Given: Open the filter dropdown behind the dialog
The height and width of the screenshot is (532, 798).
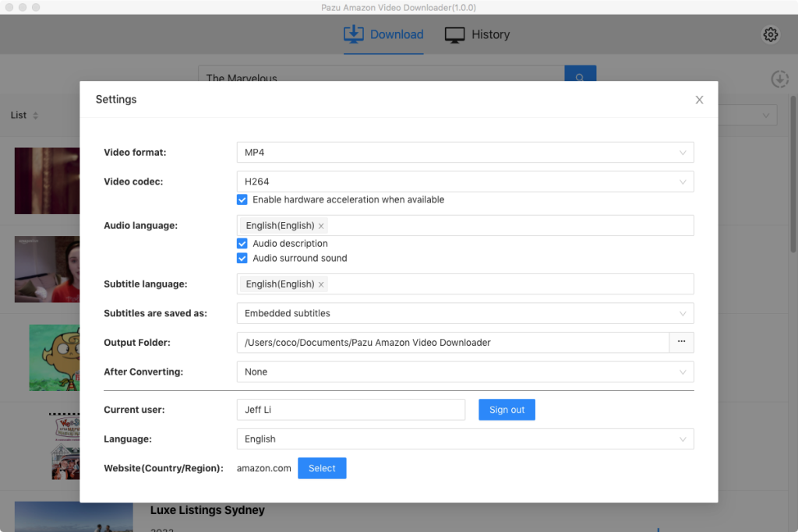Looking at the screenshot, I should click(x=748, y=115).
